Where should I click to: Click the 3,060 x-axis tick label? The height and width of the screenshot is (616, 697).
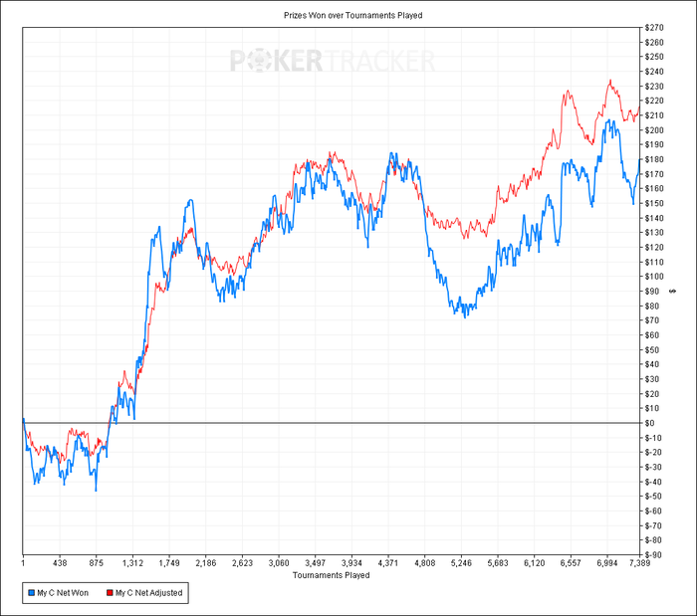coord(279,563)
